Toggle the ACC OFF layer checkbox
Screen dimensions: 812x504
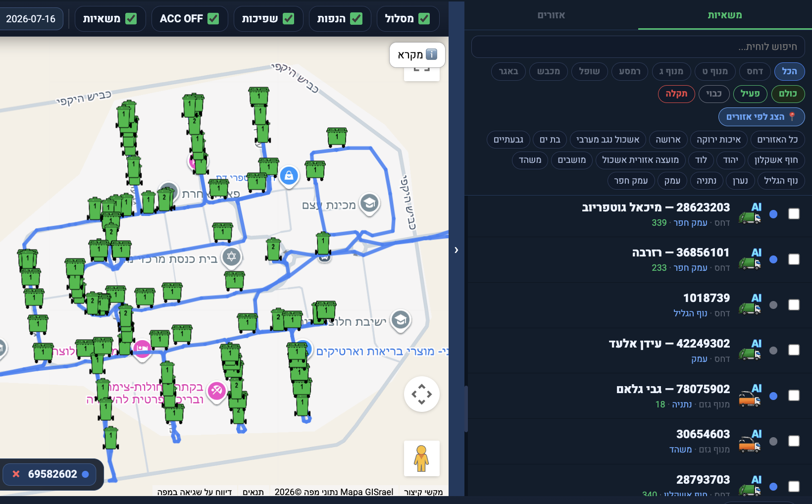(213, 19)
